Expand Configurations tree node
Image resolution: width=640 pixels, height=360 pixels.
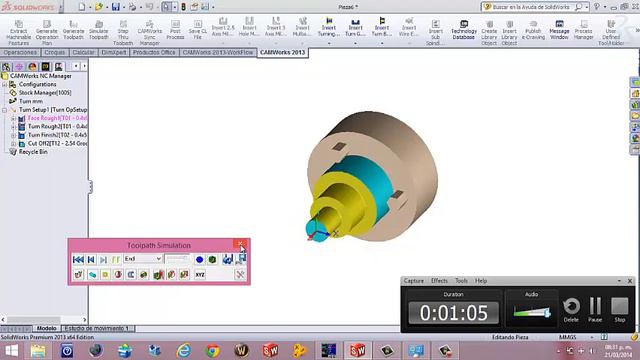4,84
